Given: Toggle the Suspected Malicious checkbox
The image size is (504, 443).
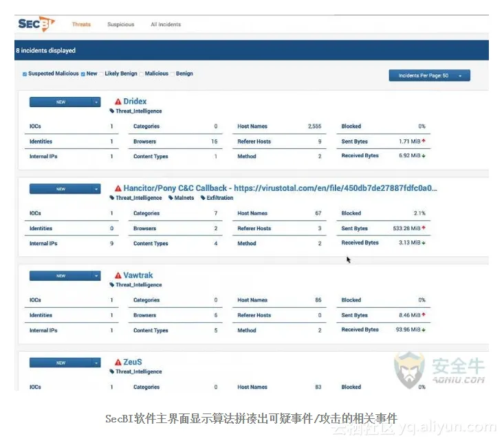Looking at the screenshot, I should [25, 74].
